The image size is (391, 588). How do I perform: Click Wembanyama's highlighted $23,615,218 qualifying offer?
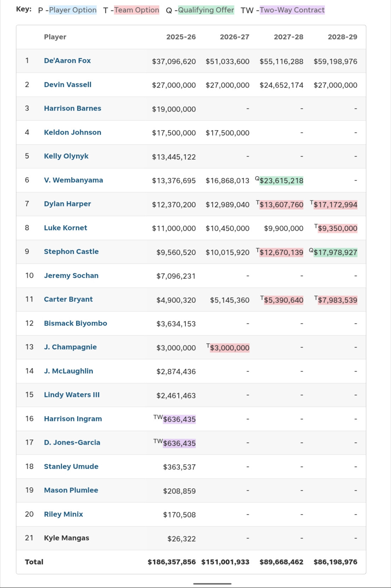coord(281,181)
